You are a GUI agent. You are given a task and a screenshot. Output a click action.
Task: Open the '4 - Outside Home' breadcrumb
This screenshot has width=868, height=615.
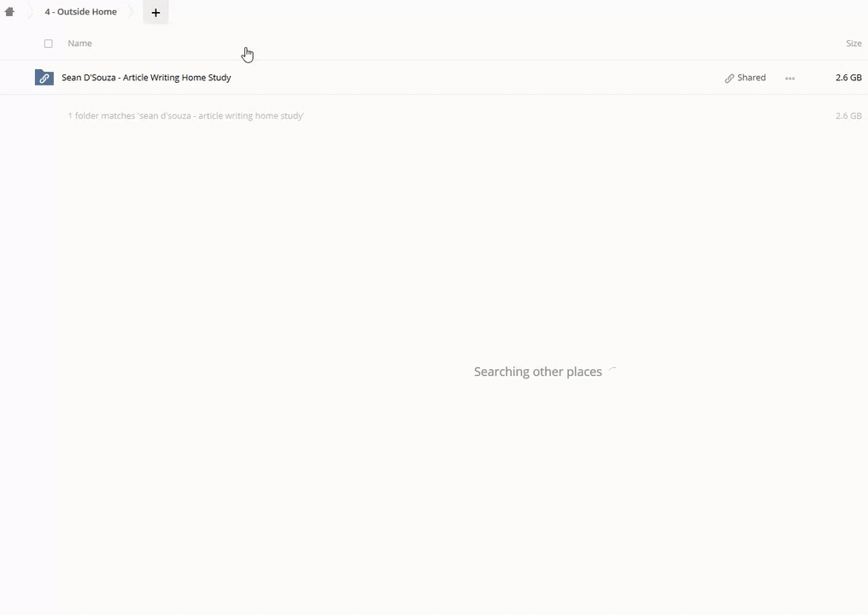[80, 12]
